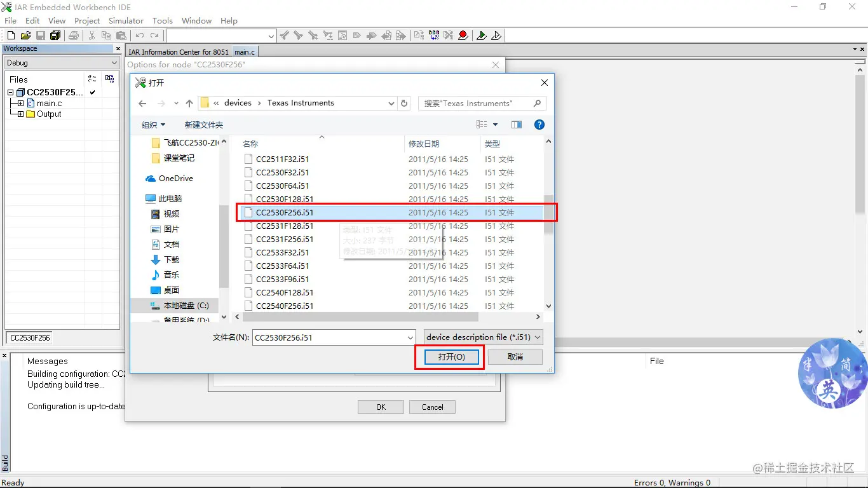
Task: Click the view layout icon in dialog
Action: [482, 125]
